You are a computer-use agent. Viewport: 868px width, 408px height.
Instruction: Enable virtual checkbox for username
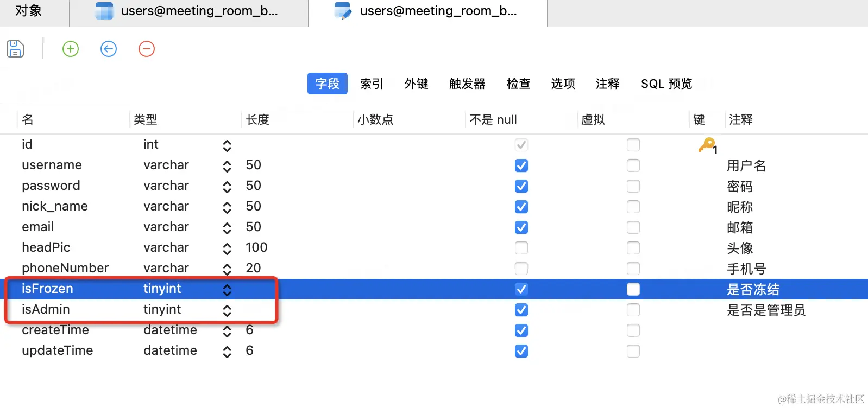point(633,165)
